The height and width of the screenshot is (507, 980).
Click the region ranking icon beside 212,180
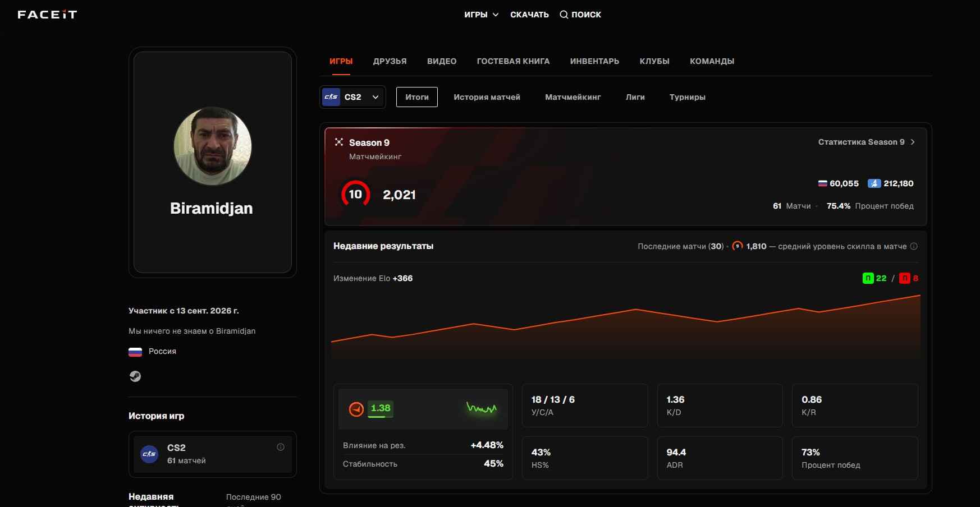click(x=874, y=183)
